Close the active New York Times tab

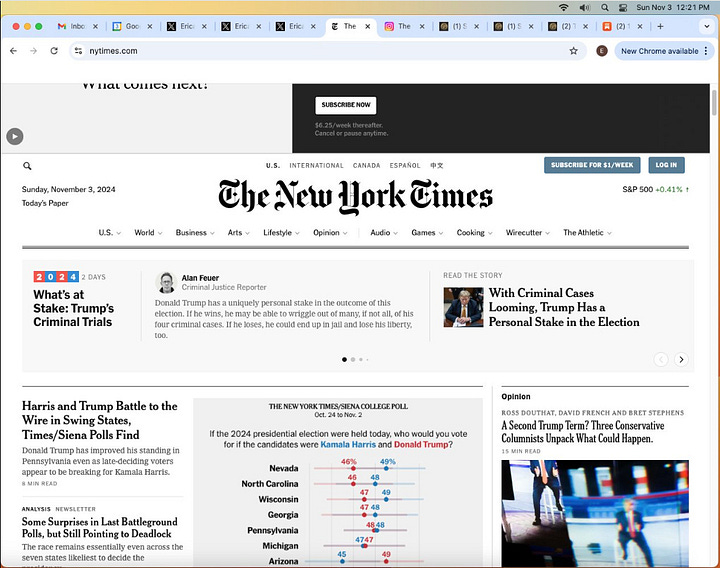point(367,26)
